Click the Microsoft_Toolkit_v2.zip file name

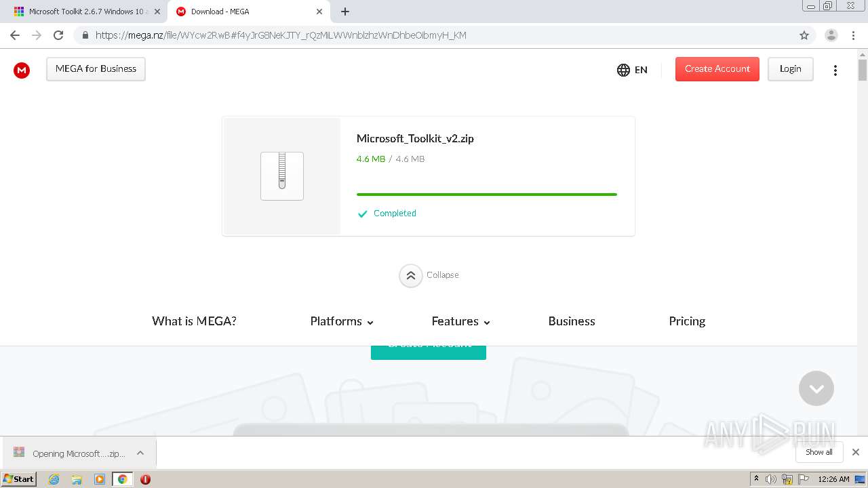tap(415, 138)
